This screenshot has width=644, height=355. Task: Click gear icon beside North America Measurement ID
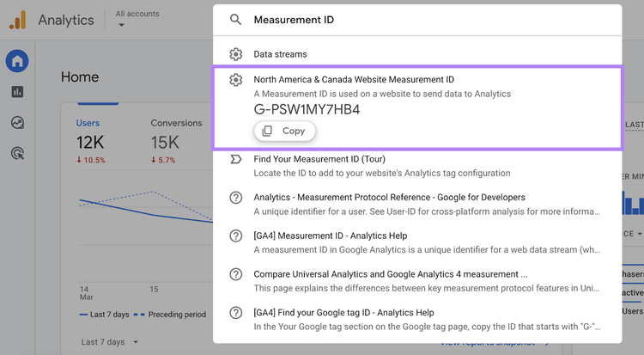tap(236, 79)
